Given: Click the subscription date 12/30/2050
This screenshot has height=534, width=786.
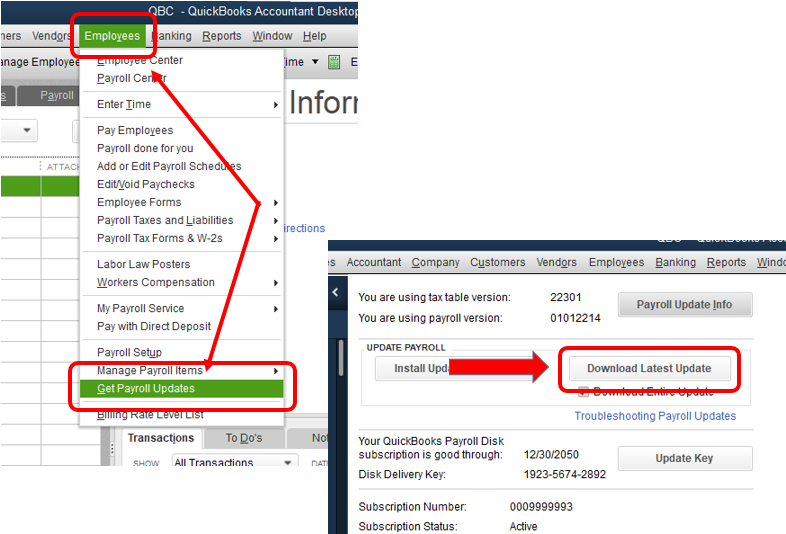Looking at the screenshot, I should pos(551,455).
